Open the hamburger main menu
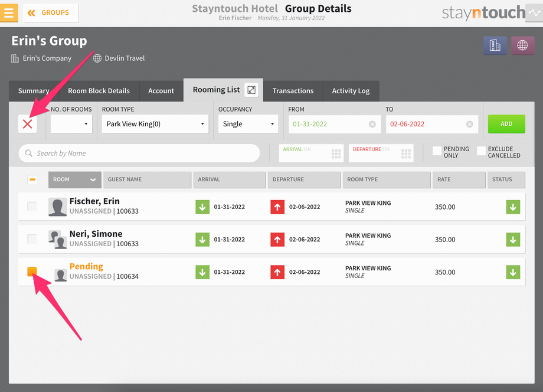This screenshot has width=543, height=392. [9, 13]
